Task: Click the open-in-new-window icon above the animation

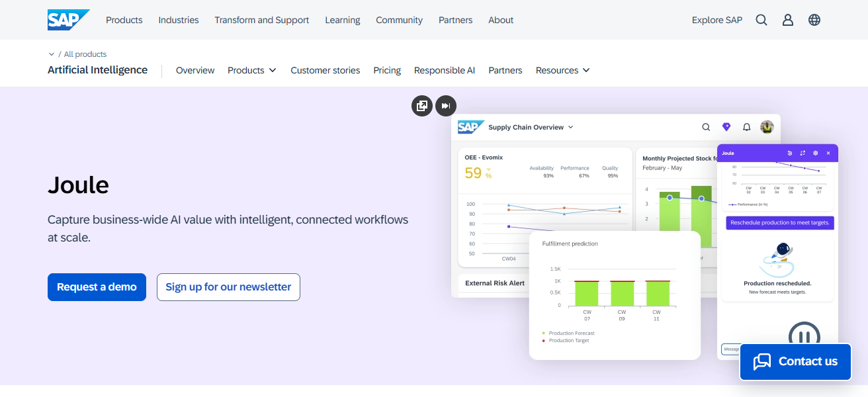Action: [x=422, y=106]
